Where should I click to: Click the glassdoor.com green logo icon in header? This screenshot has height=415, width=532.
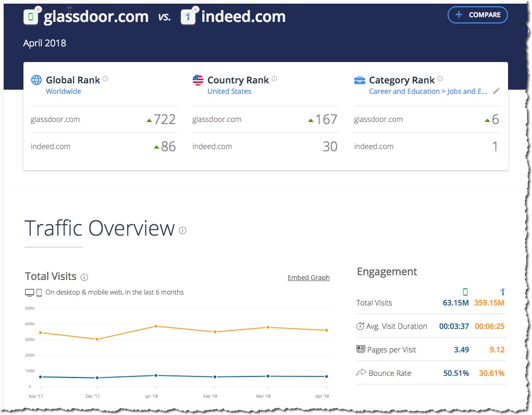pyautogui.click(x=31, y=17)
